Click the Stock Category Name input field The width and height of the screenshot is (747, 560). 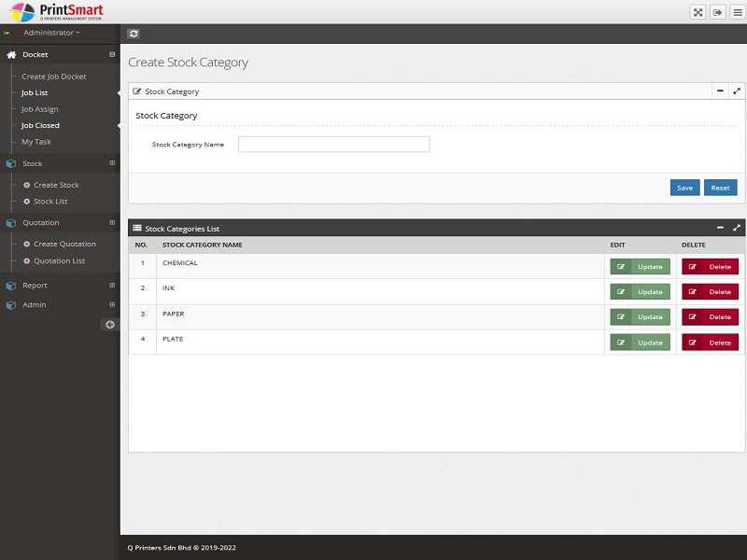[333, 145]
